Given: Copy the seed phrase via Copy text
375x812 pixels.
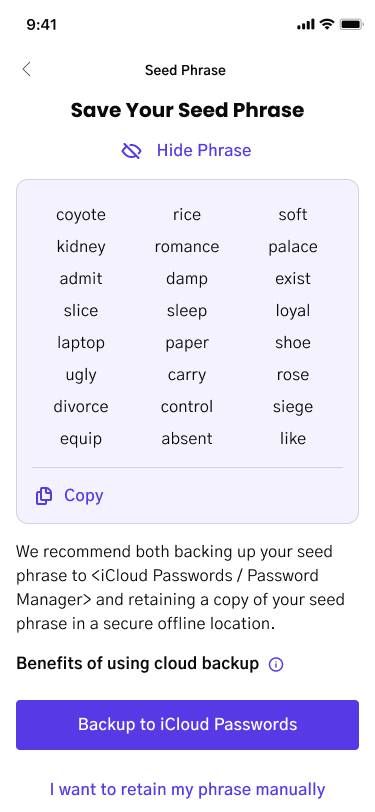Looking at the screenshot, I should click(x=84, y=496).
